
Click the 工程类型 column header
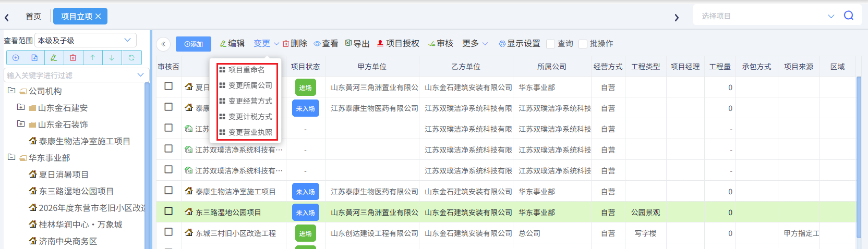645,67
